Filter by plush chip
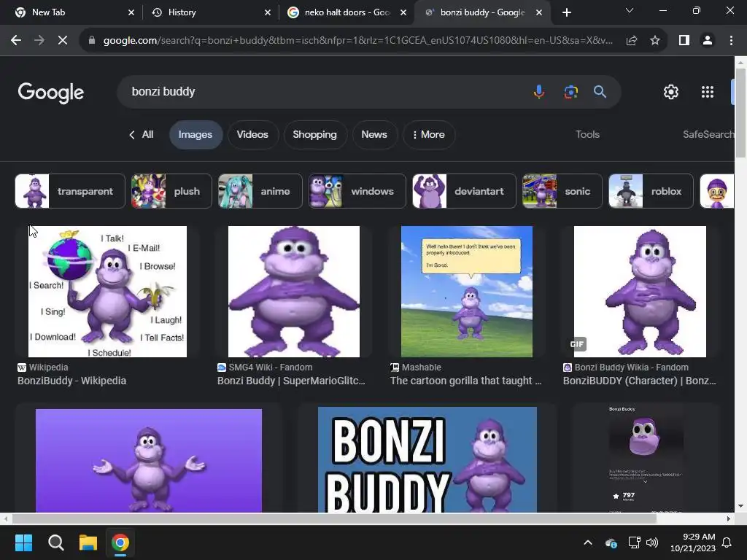This screenshot has height=560, width=747. 171,192
